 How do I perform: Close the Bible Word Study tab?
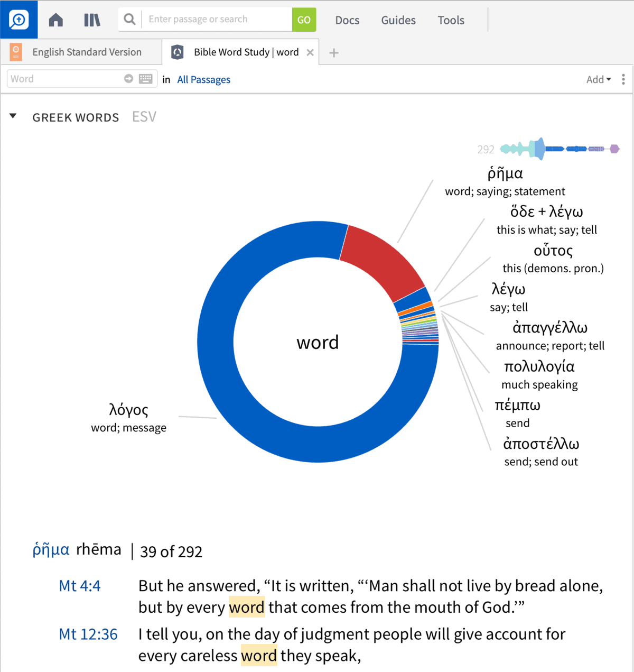tap(310, 52)
